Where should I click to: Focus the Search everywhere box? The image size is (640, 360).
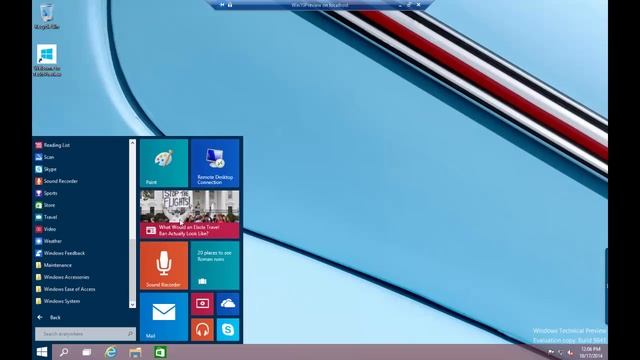click(x=85, y=334)
